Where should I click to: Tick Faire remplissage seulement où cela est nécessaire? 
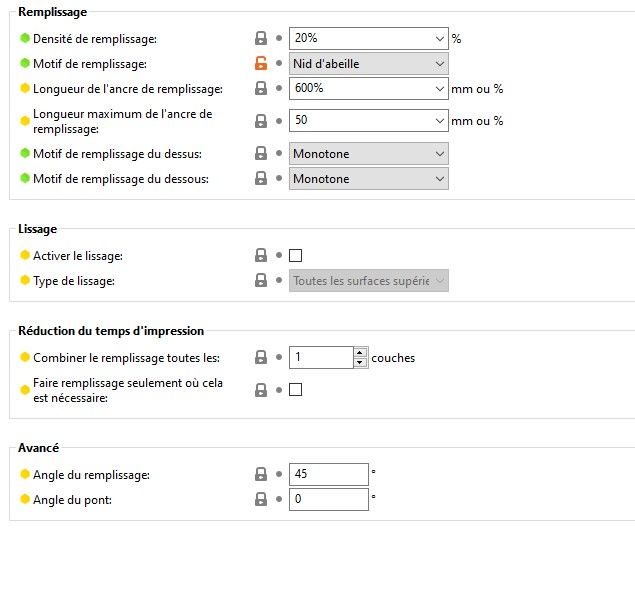(x=295, y=390)
